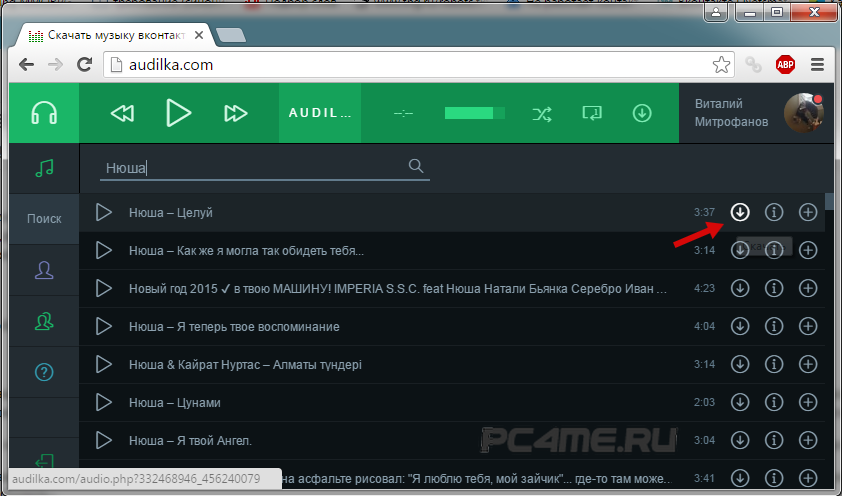Select the Поиск sidebar tab

(43, 218)
